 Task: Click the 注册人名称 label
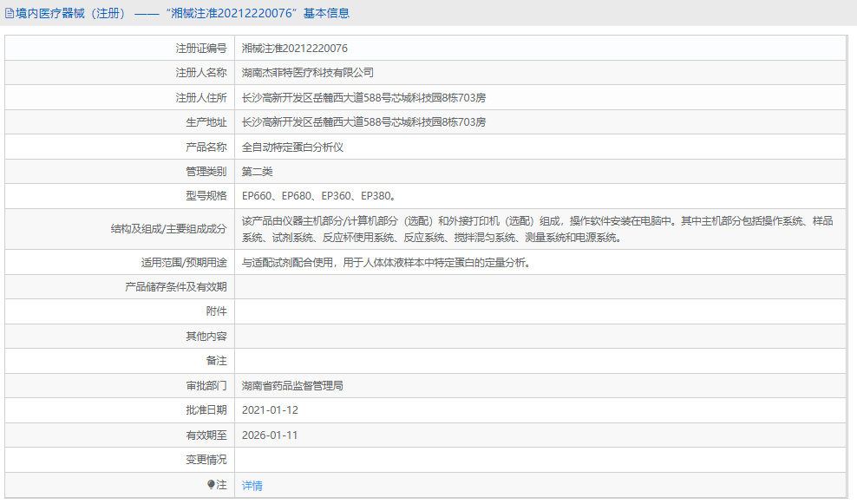click(x=200, y=73)
